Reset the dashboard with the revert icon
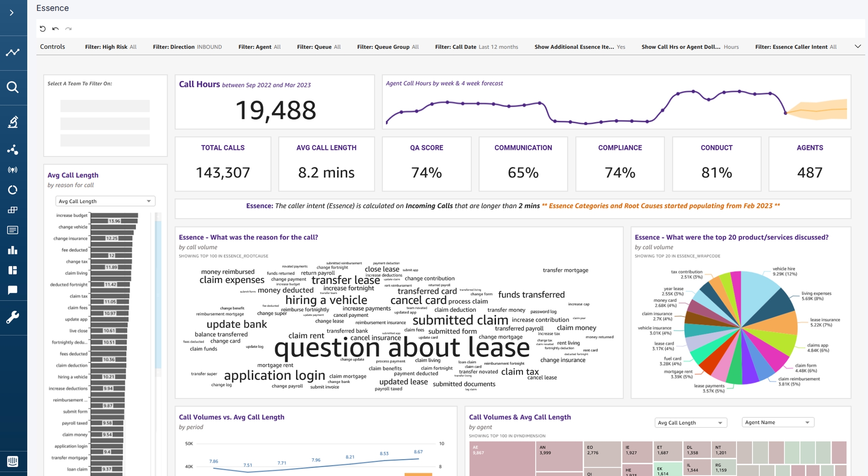 tap(43, 29)
